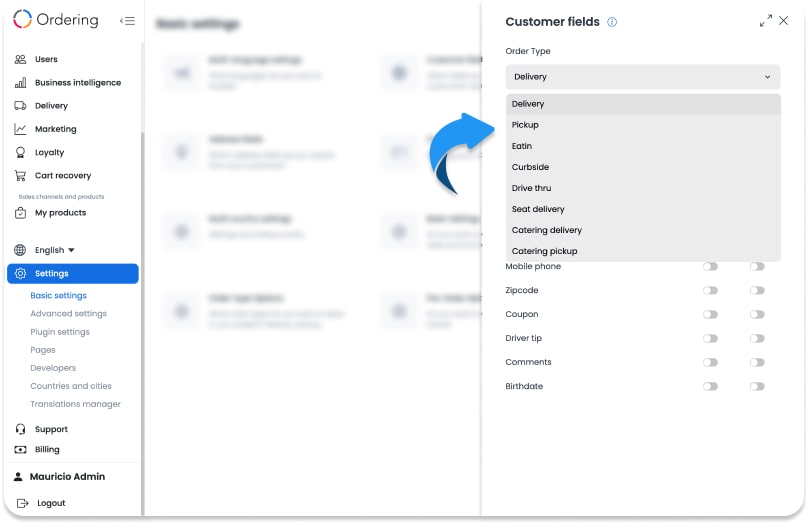The height and width of the screenshot is (524, 808).
Task: Open Advanced settings submenu link
Action: click(x=69, y=314)
